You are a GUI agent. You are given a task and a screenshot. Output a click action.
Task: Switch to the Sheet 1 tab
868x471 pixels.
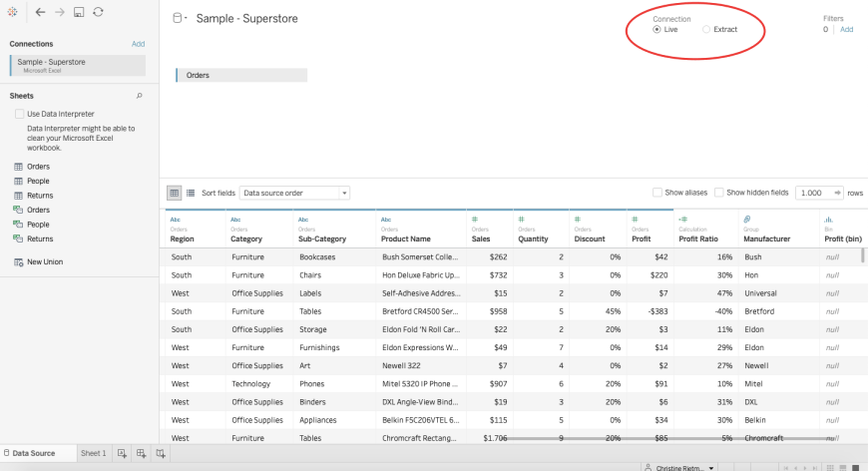(x=93, y=453)
